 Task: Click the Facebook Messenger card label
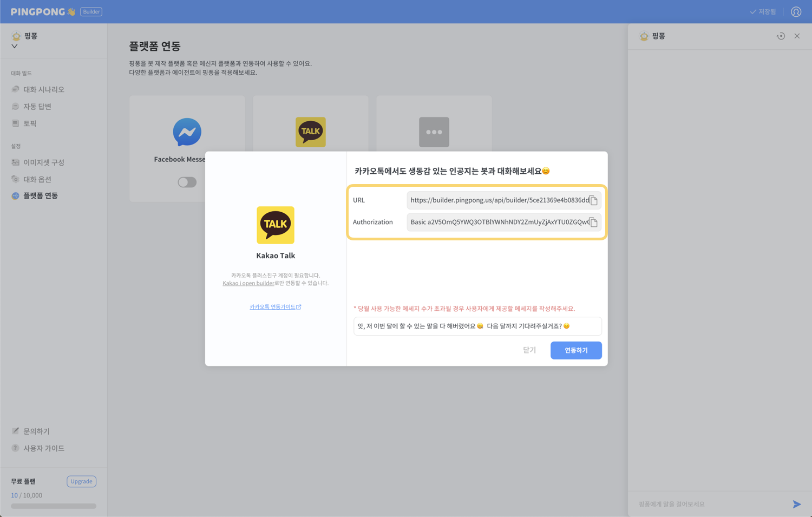[180, 159]
